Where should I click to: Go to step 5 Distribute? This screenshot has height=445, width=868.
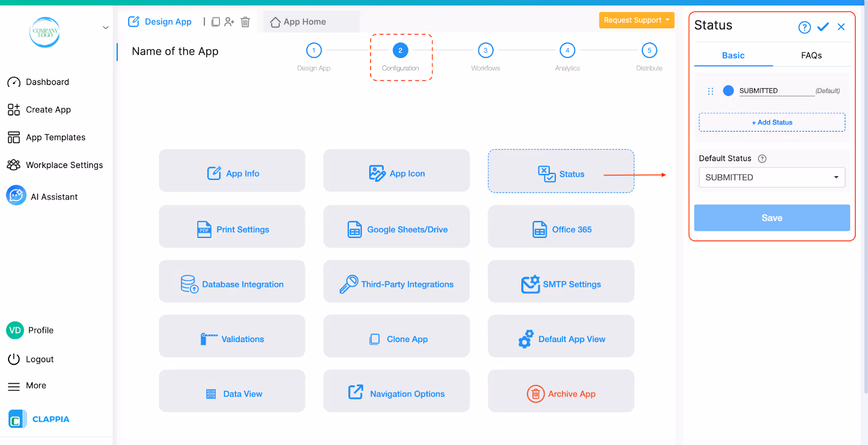tap(649, 50)
